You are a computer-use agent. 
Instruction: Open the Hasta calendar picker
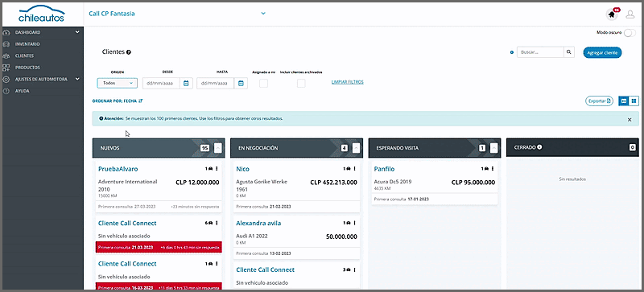click(x=241, y=83)
